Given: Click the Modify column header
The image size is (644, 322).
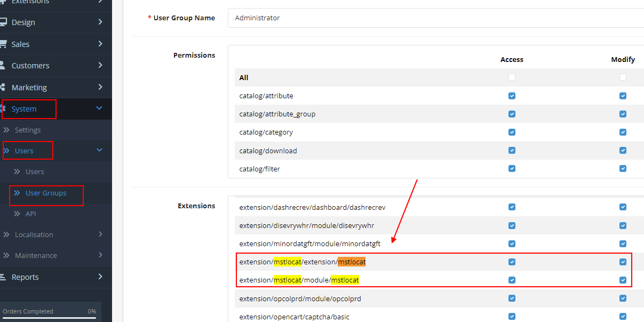Looking at the screenshot, I should coord(623,59).
